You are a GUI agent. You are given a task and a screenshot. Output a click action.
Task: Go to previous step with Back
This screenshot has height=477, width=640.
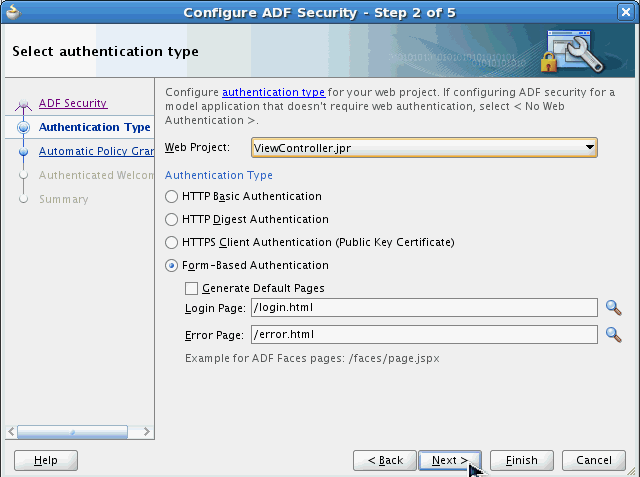385,460
